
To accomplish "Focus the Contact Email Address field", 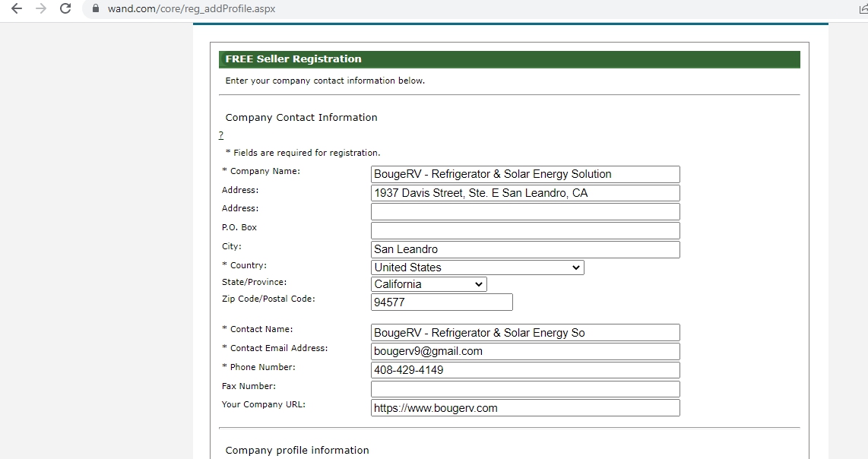I will click(524, 351).
